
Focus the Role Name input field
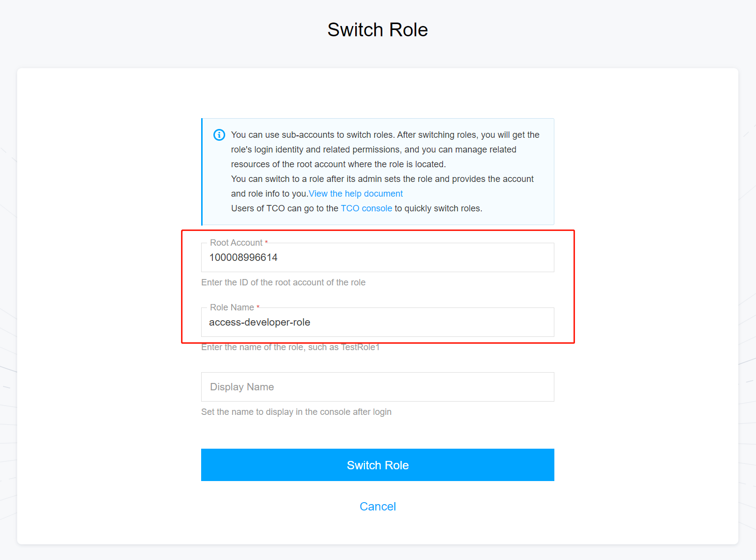[377, 323]
